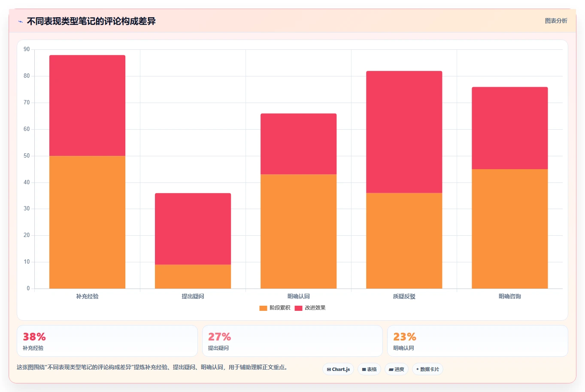This screenshot has height=392, width=585.
Task: Click the red segment of 质疑反驳 bar
Action: tap(404, 132)
